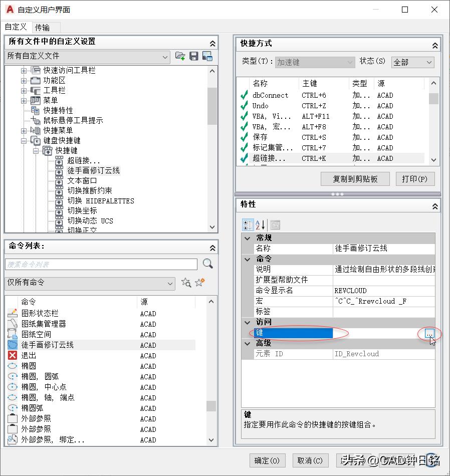Click the 复制到剪贴板 button
The width and height of the screenshot is (450, 476).
355,179
